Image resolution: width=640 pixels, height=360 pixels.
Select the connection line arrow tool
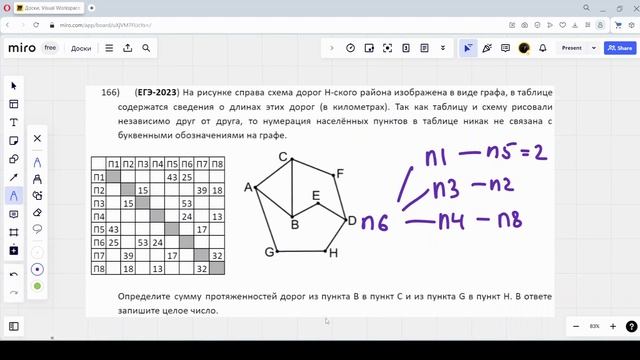click(13, 178)
